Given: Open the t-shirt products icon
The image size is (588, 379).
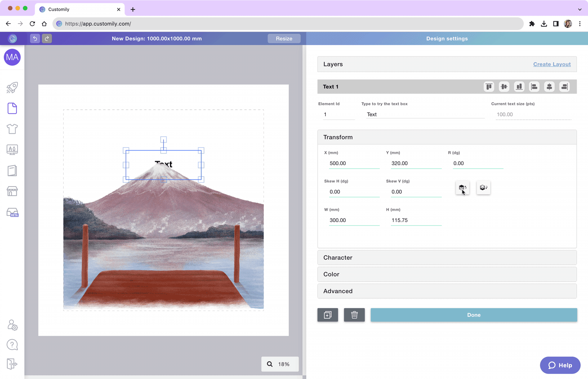Looking at the screenshot, I should pos(12,129).
